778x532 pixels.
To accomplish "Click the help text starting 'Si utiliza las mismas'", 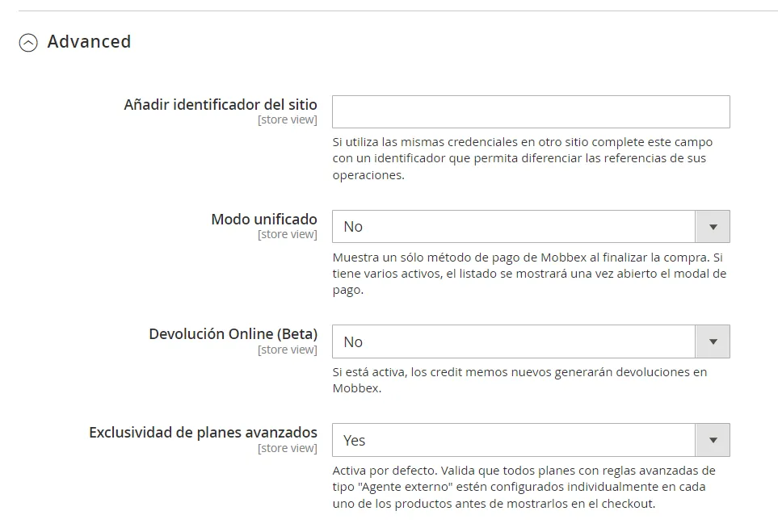I will point(523,158).
